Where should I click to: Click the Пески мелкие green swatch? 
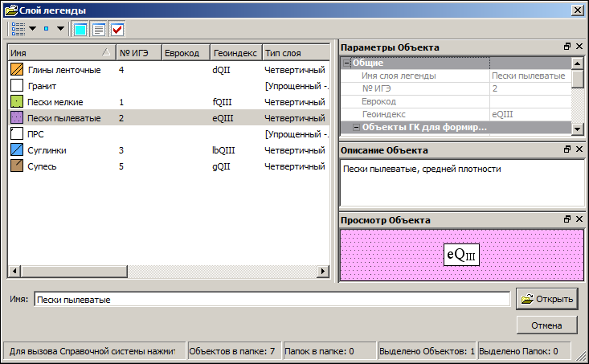(x=17, y=102)
